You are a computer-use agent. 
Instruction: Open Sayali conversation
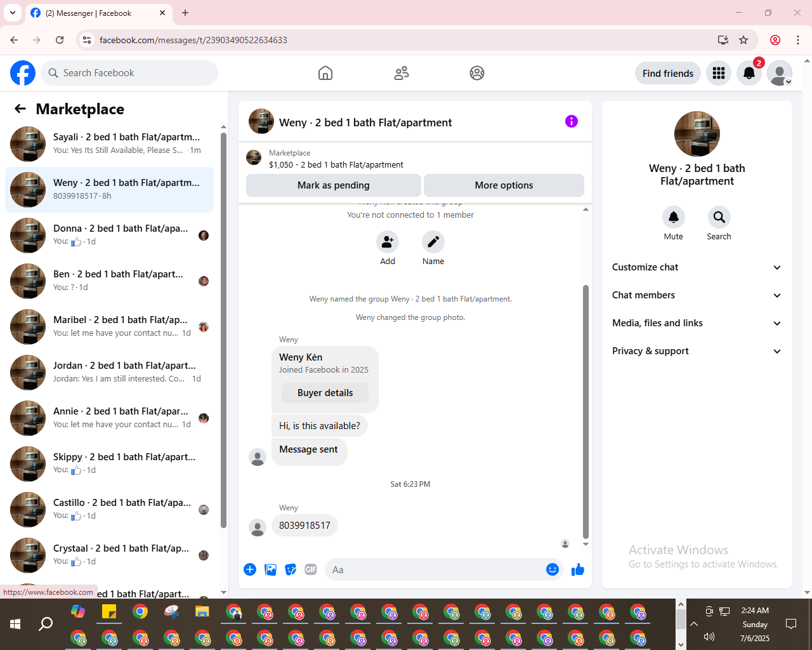pyautogui.click(x=109, y=144)
